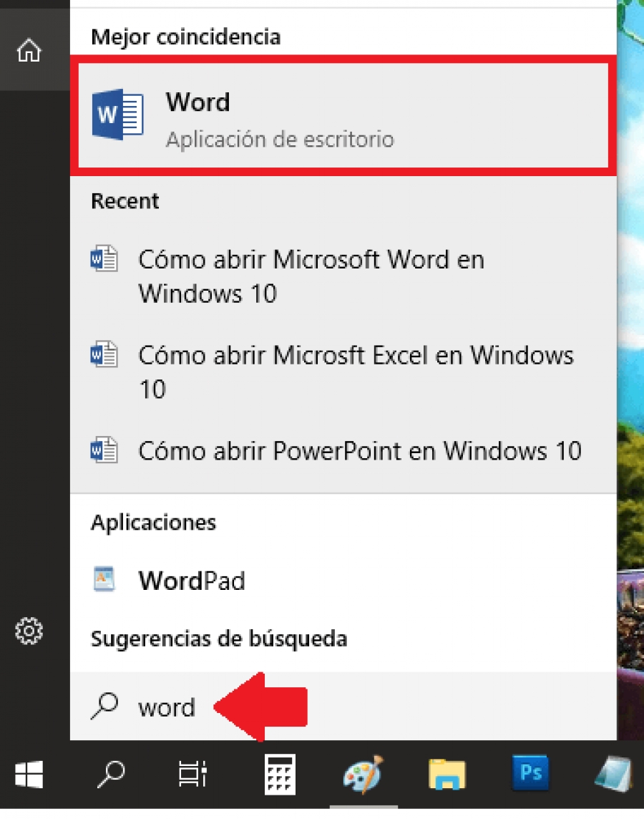Click the 'Recent' section header
Image resolution: width=644 pixels, height=819 pixels.
(x=125, y=201)
